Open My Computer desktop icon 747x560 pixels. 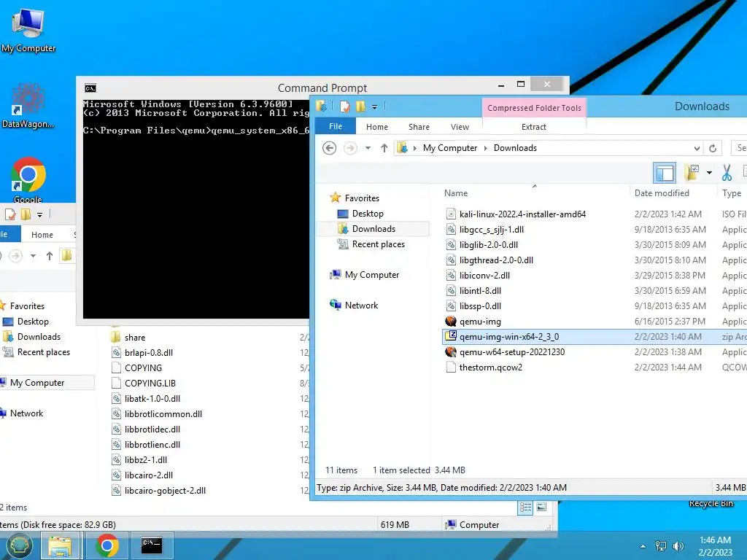pos(28,29)
